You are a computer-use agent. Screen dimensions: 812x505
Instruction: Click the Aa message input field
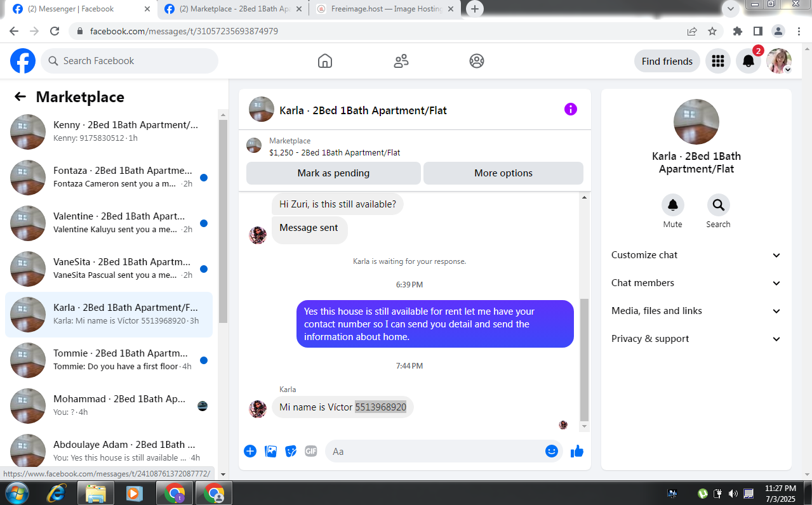pyautogui.click(x=435, y=451)
